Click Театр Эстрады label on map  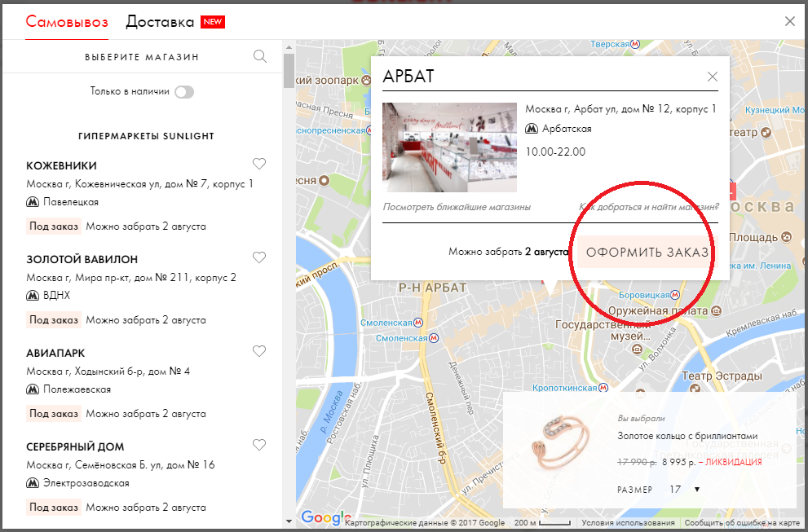722,376
